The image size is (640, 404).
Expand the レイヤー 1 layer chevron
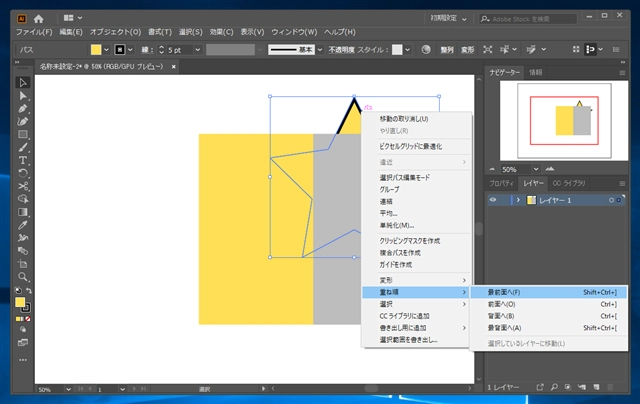click(x=518, y=200)
